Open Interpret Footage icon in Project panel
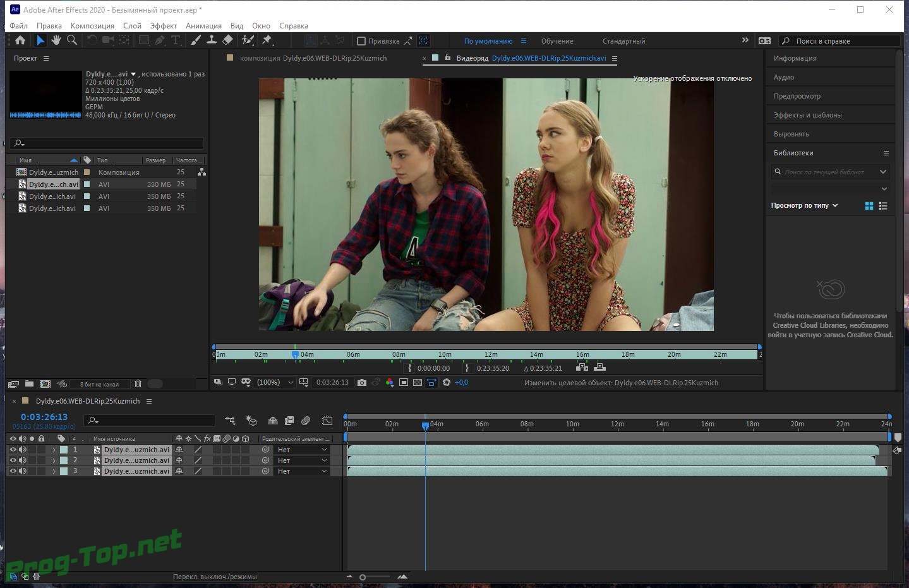Image resolution: width=909 pixels, height=588 pixels. [x=13, y=383]
